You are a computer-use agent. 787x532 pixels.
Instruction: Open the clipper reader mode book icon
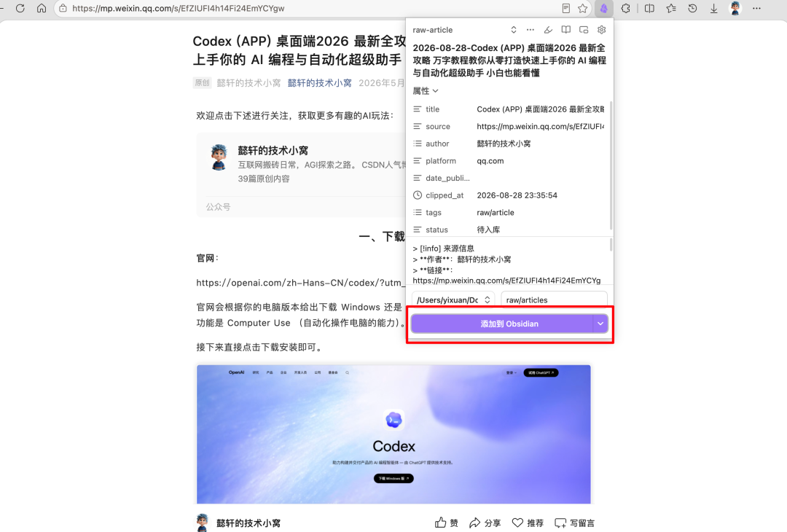565,30
